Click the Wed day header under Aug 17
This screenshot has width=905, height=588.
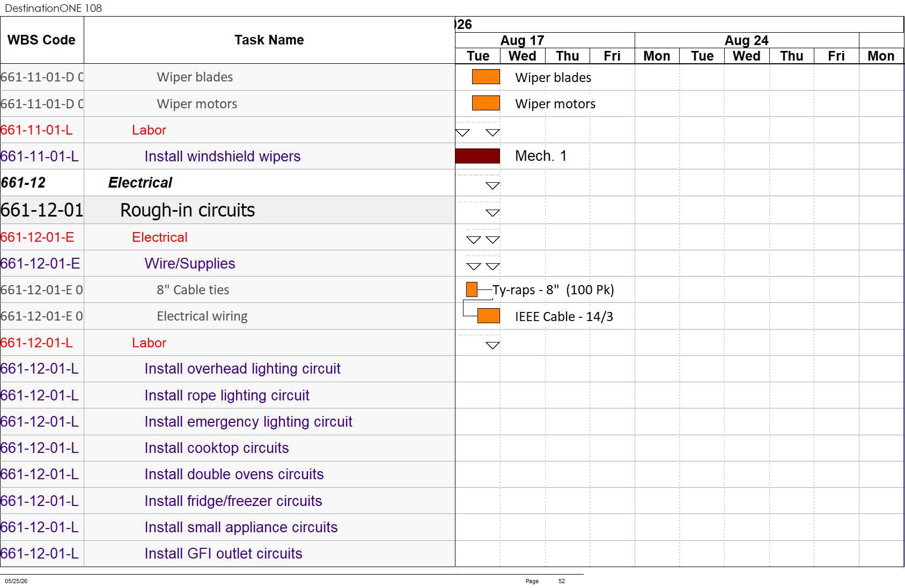(x=523, y=56)
